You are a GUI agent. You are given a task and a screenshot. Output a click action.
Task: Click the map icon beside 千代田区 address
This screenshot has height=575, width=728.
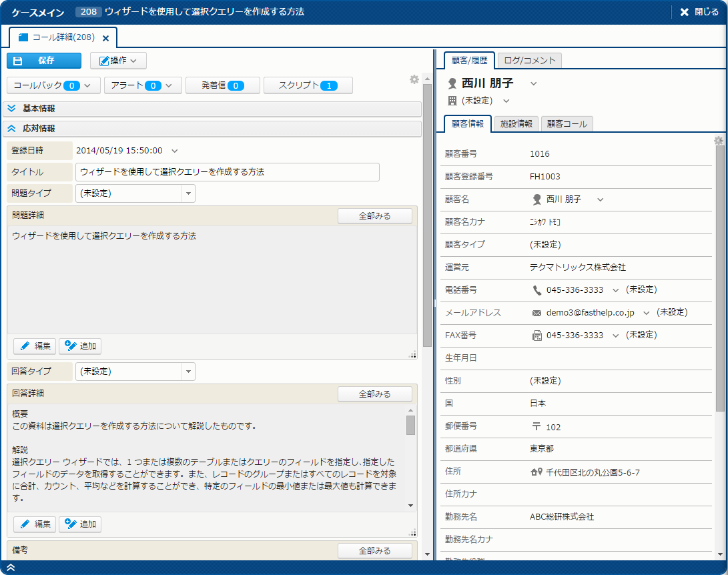point(536,473)
